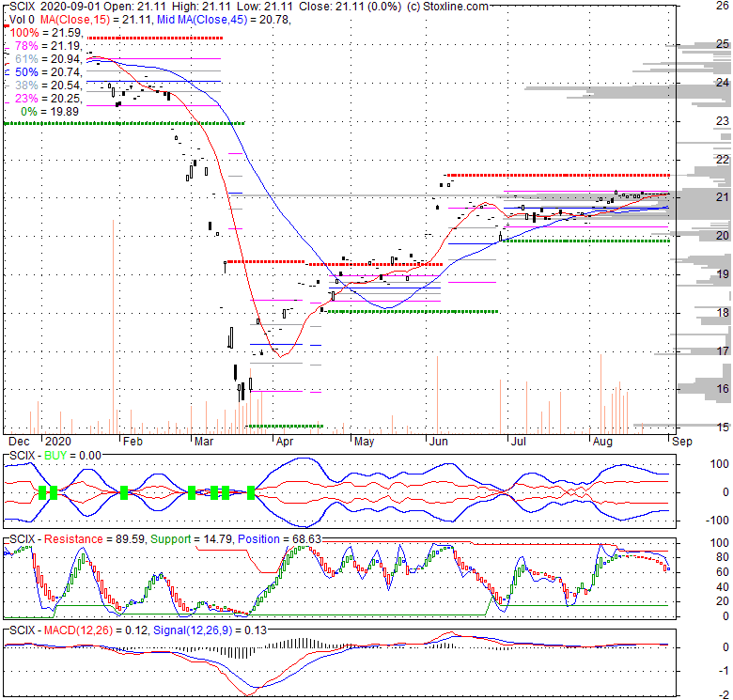Click the 16 price axis label
This screenshot has width=733, height=700.
tap(723, 388)
